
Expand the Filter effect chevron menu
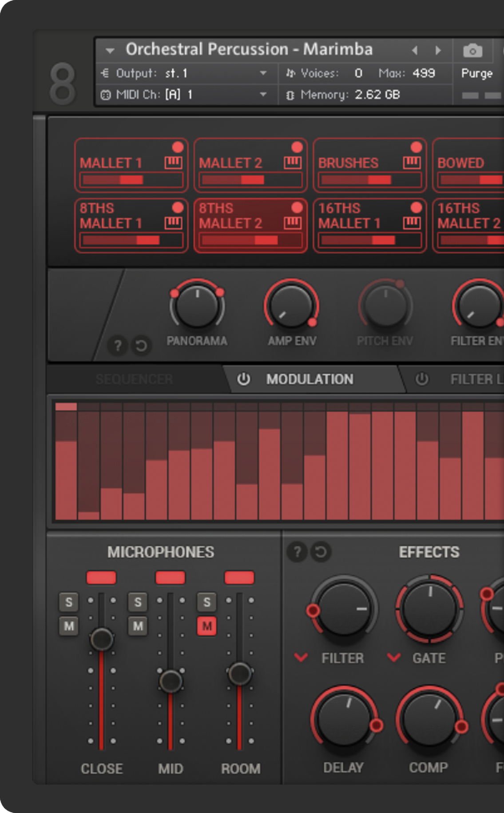point(301,657)
